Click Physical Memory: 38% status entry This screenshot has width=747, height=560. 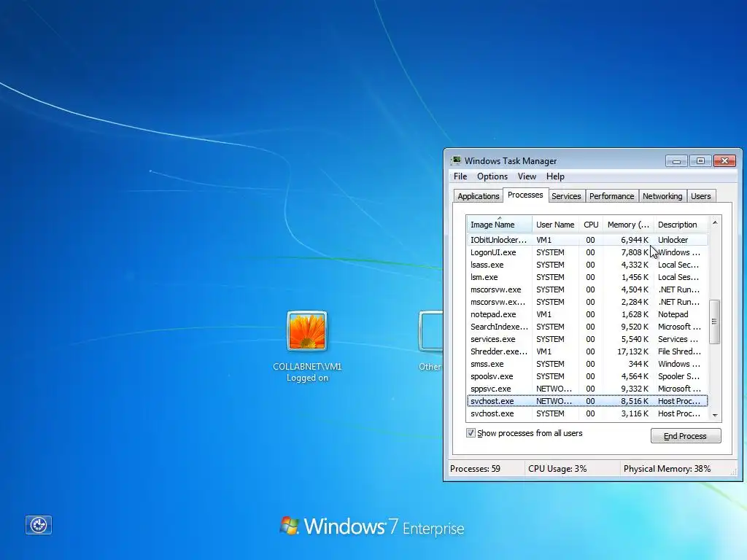coord(667,469)
